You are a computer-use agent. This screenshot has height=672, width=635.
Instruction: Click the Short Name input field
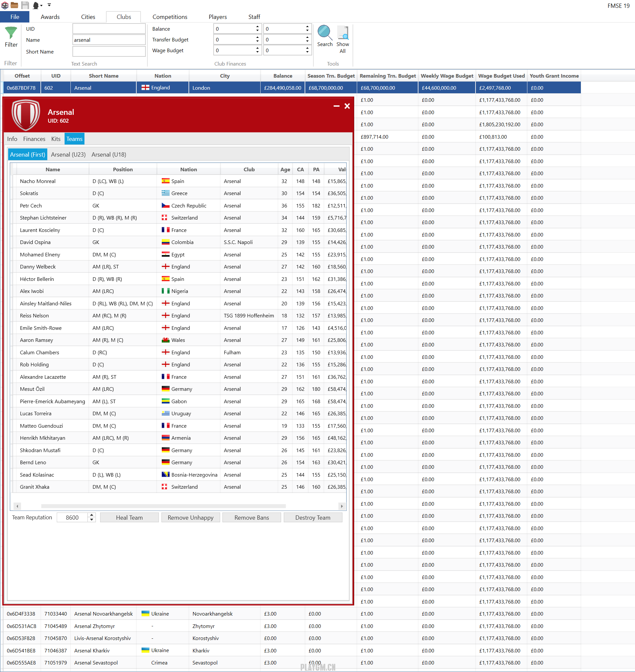109,52
